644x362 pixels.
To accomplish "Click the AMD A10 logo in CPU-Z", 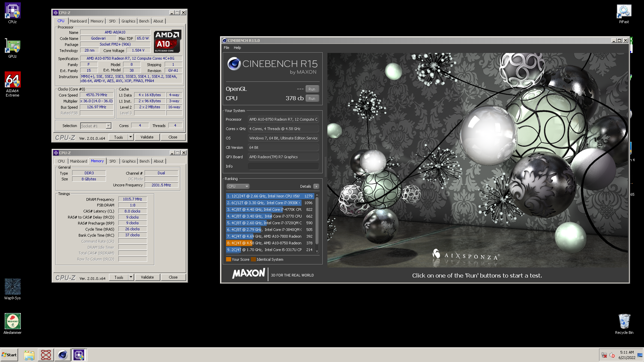I will click(168, 42).
